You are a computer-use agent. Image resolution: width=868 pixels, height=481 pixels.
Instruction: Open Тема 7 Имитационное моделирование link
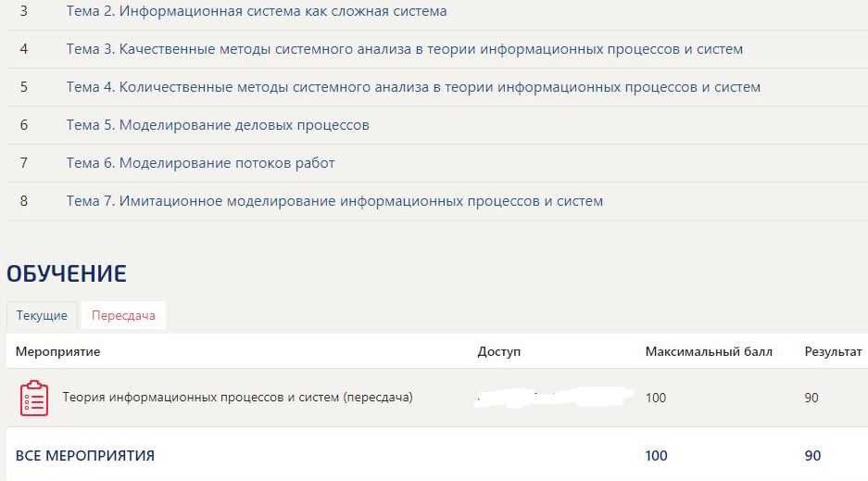tap(334, 201)
